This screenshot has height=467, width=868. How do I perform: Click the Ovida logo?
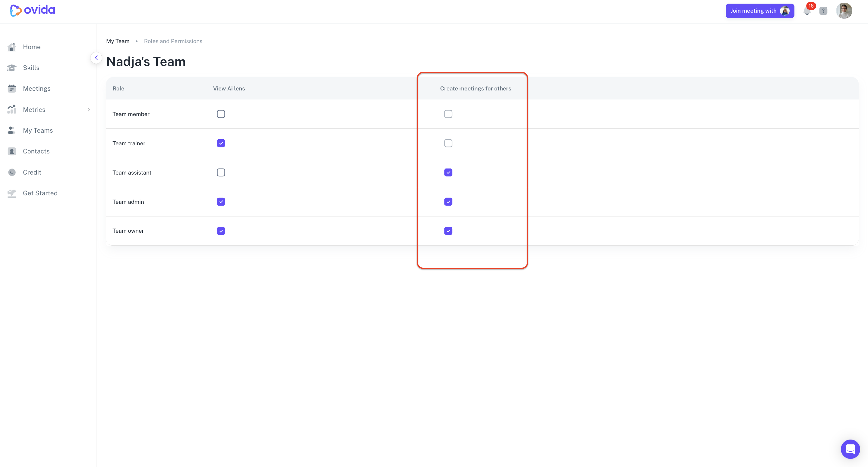tap(32, 11)
